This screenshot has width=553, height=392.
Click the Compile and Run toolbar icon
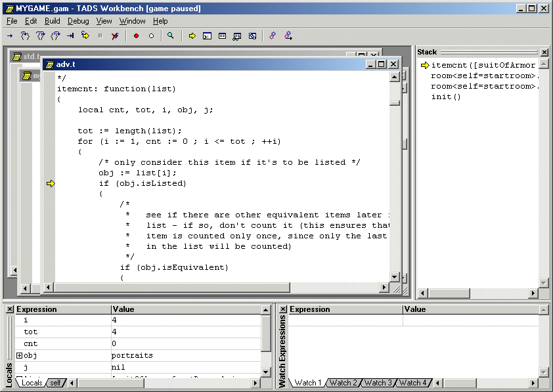tap(288, 36)
